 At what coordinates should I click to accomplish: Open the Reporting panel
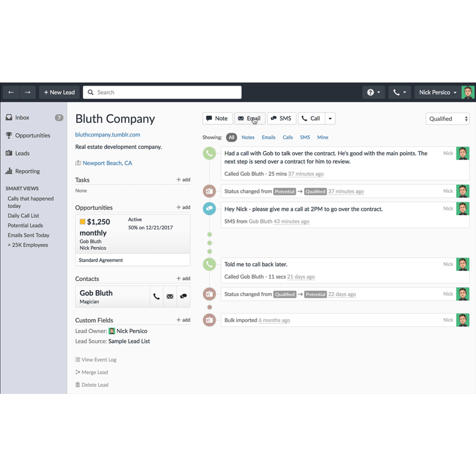[27, 171]
